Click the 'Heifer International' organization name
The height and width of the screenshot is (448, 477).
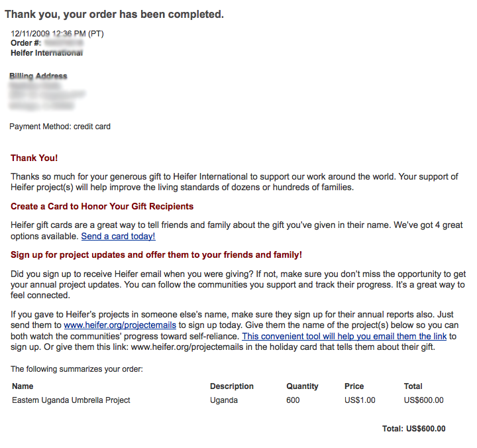[x=47, y=53]
